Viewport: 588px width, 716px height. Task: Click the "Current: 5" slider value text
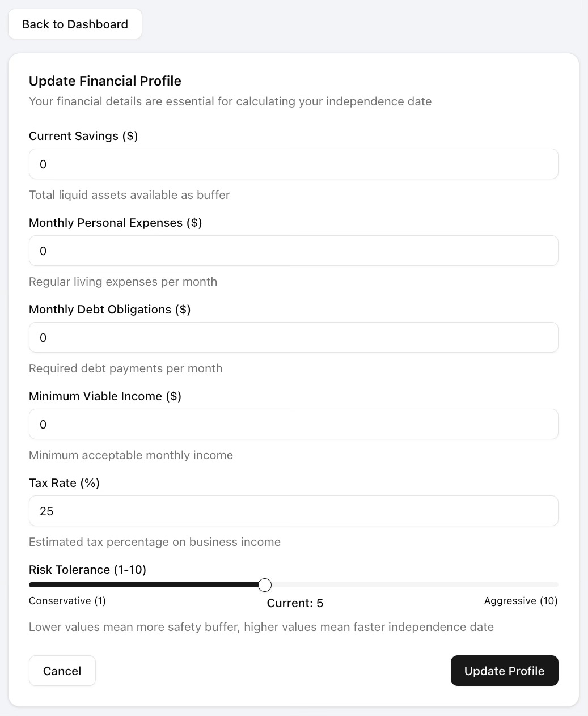click(295, 603)
